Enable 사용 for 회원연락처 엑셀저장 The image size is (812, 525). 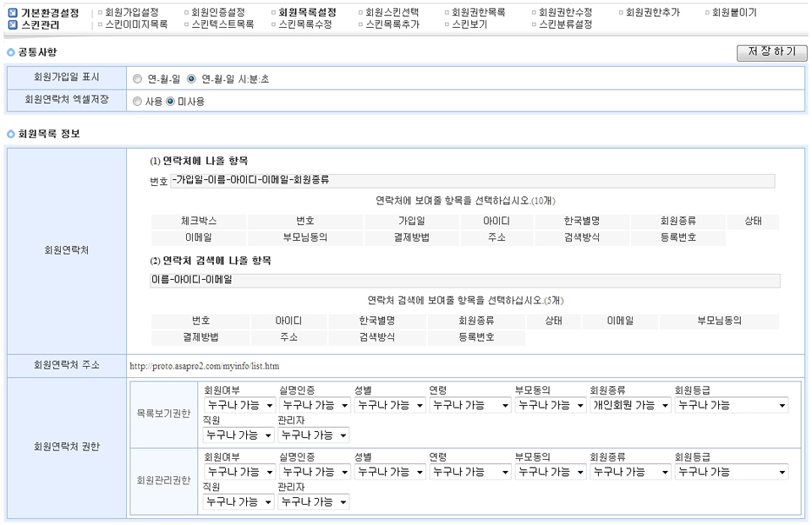[x=138, y=101]
